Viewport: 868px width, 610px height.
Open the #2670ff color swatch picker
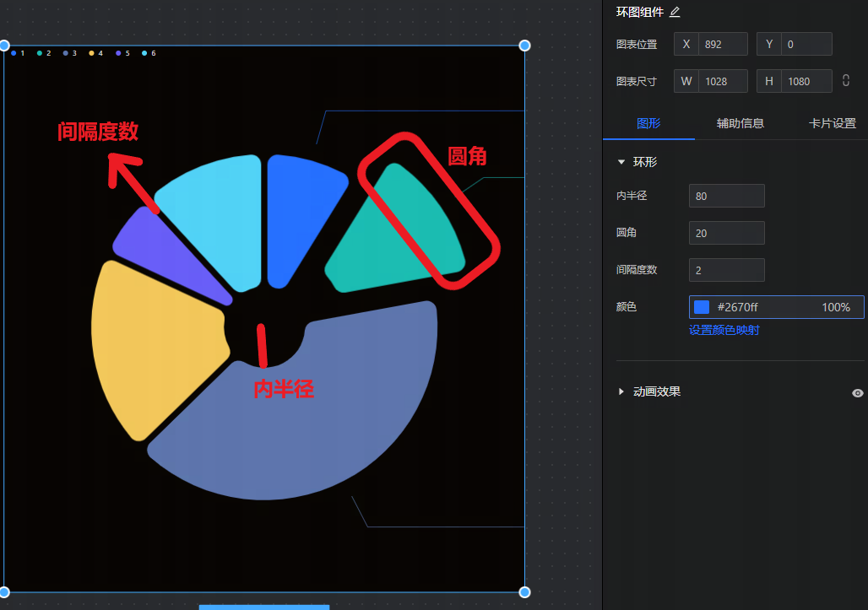[x=702, y=307]
